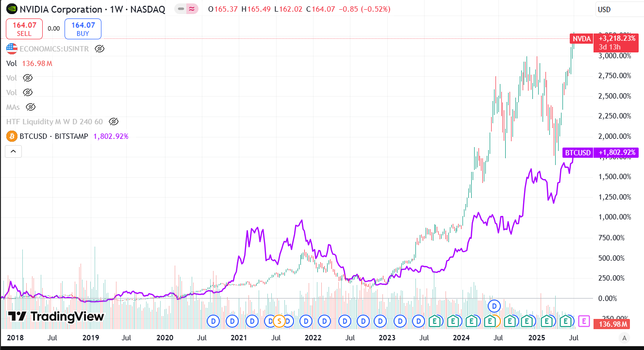
Task: Click the low value L162.02
Action: point(287,9)
